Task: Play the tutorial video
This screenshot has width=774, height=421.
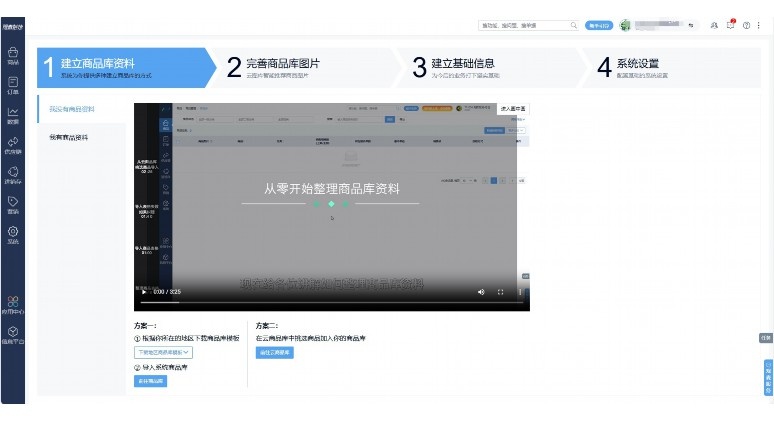Action: tap(144, 292)
